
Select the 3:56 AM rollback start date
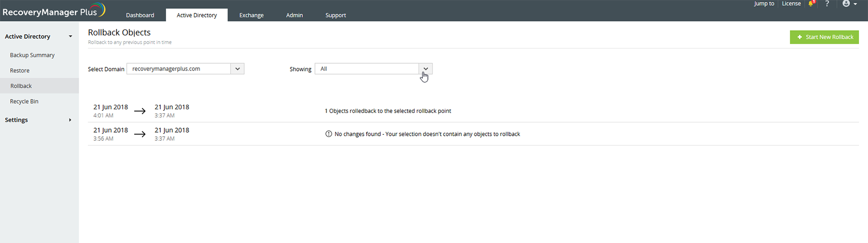(x=110, y=134)
